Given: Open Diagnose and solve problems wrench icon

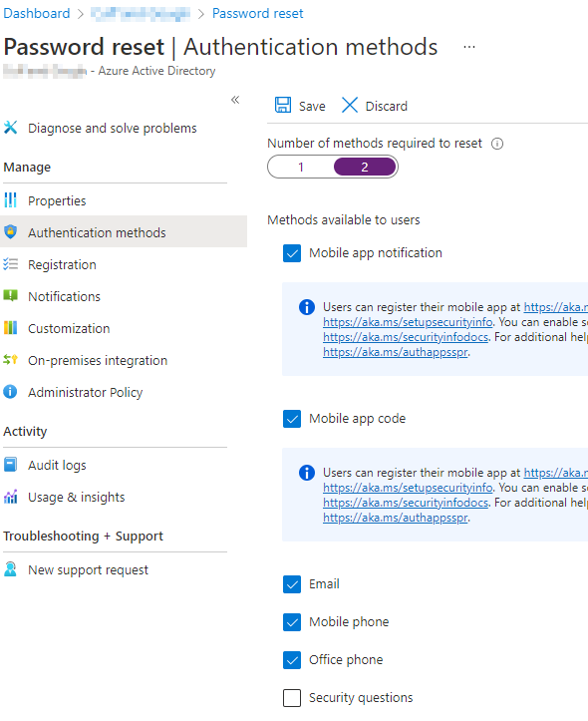Looking at the screenshot, I should coord(10,128).
